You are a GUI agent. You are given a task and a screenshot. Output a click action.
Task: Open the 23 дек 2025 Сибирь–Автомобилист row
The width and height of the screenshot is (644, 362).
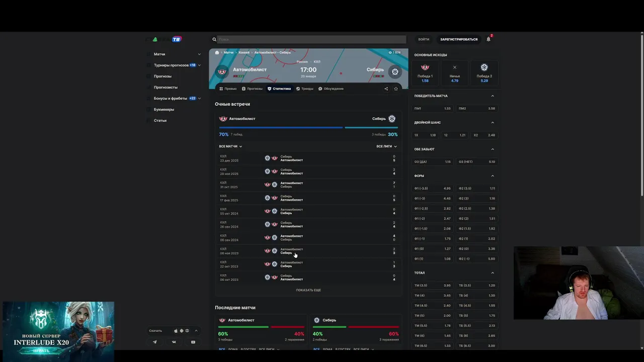(x=308, y=158)
